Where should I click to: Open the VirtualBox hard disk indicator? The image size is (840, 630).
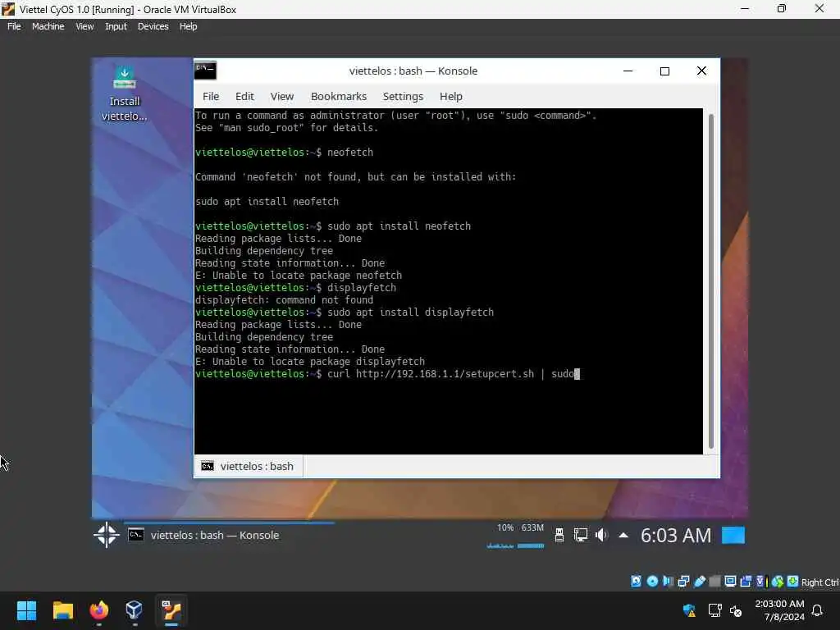636,582
